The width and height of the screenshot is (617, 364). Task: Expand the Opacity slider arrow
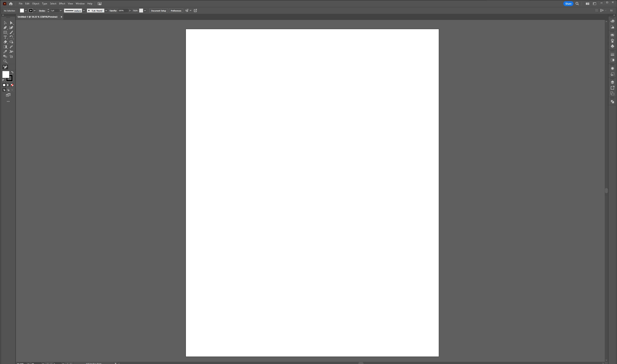coord(130,11)
